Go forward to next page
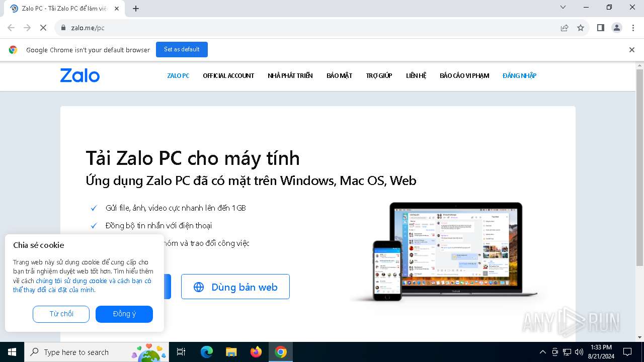The image size is (644, 362). tap(27, 28)
